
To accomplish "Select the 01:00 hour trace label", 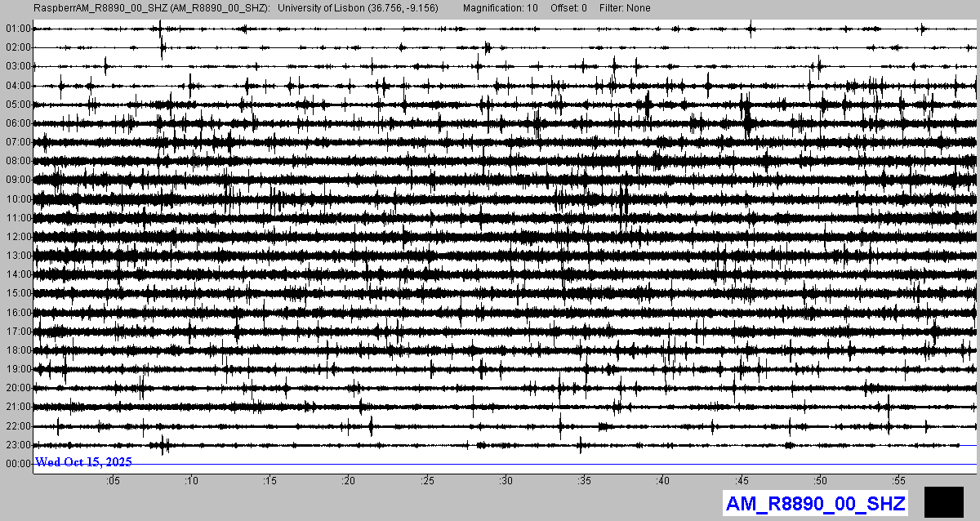I will [18, 29].
